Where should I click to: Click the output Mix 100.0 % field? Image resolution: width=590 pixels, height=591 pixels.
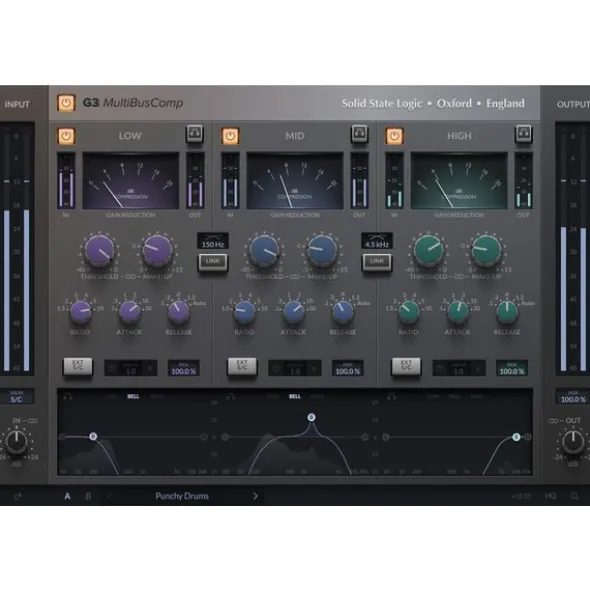point(573,397)
